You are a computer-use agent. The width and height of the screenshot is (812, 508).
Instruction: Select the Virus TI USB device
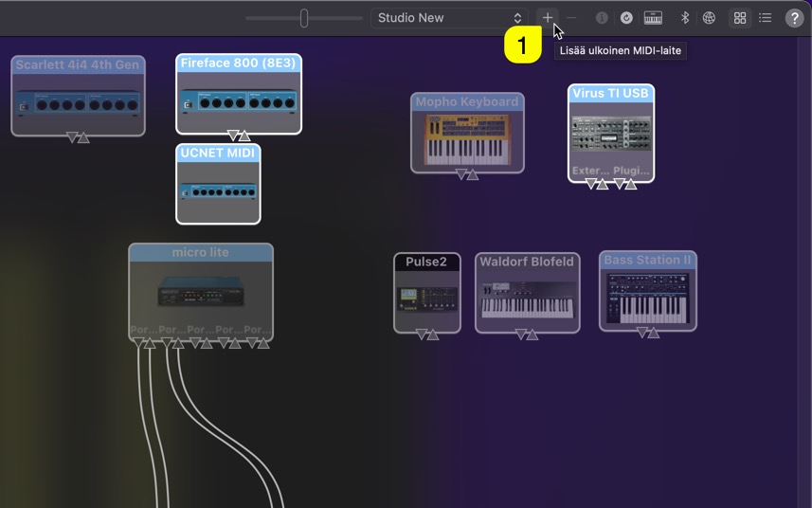click(611, 134)
